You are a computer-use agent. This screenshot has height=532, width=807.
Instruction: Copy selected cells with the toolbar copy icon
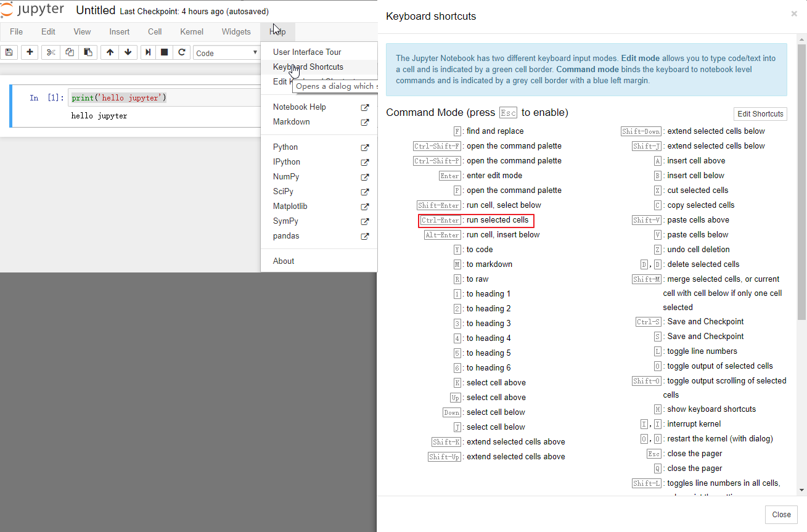pos(70,52)
